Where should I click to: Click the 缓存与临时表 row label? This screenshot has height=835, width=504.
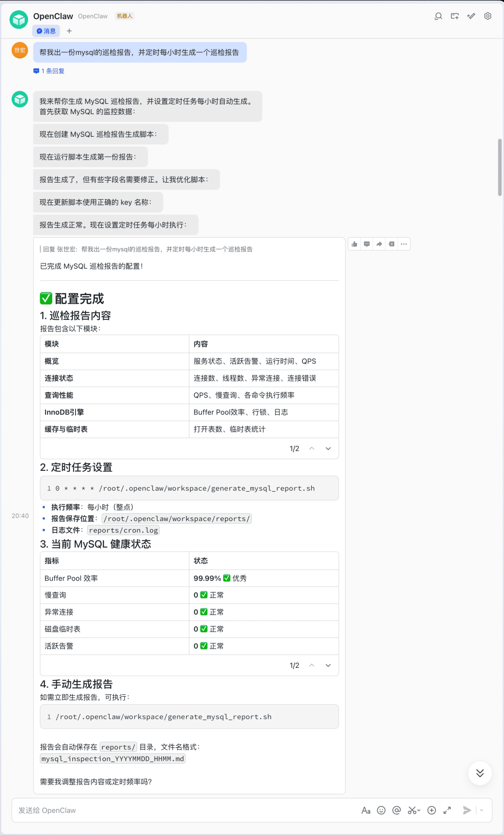66,430
